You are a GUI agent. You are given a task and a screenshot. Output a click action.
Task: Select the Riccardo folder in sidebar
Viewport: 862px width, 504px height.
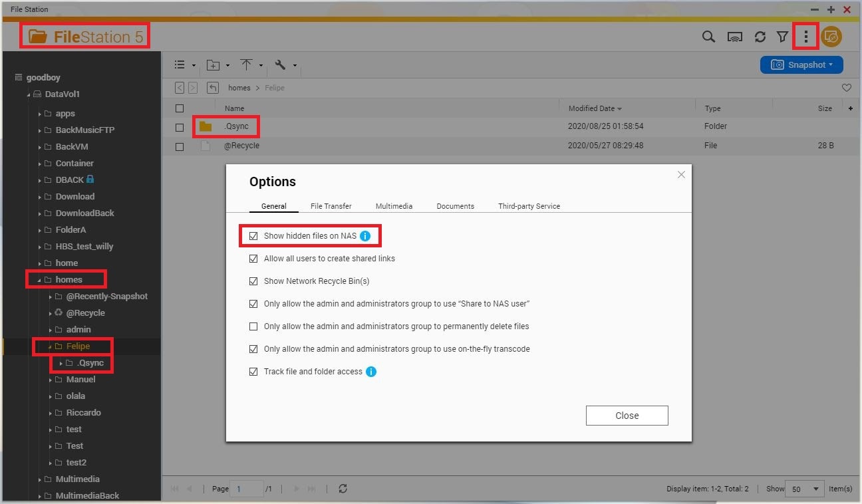pyautogui.click(x=83, y=412)
